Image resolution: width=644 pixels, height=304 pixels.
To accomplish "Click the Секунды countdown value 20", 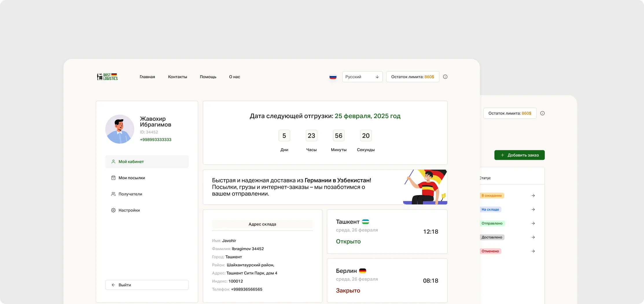I will [366, 135].
